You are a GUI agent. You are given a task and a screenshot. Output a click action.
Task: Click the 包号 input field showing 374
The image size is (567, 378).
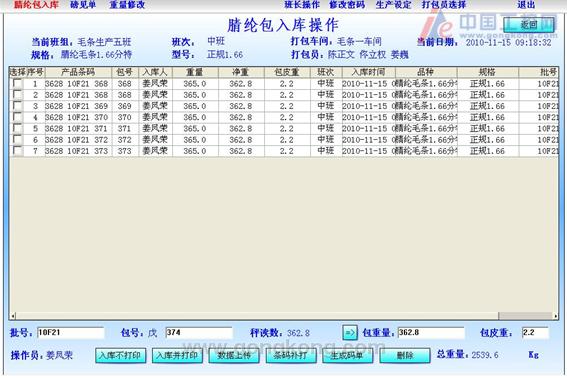pos(199,332)
